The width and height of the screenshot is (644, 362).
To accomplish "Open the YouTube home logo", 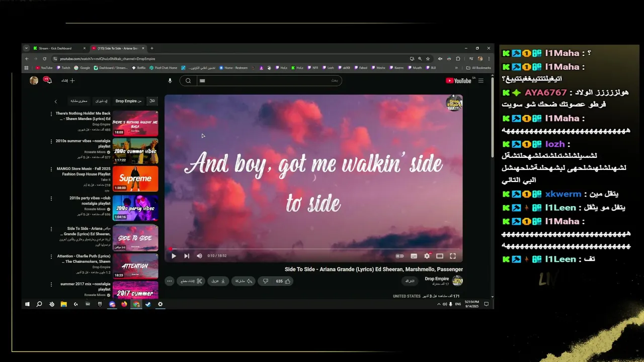I will tap(458, 80).
